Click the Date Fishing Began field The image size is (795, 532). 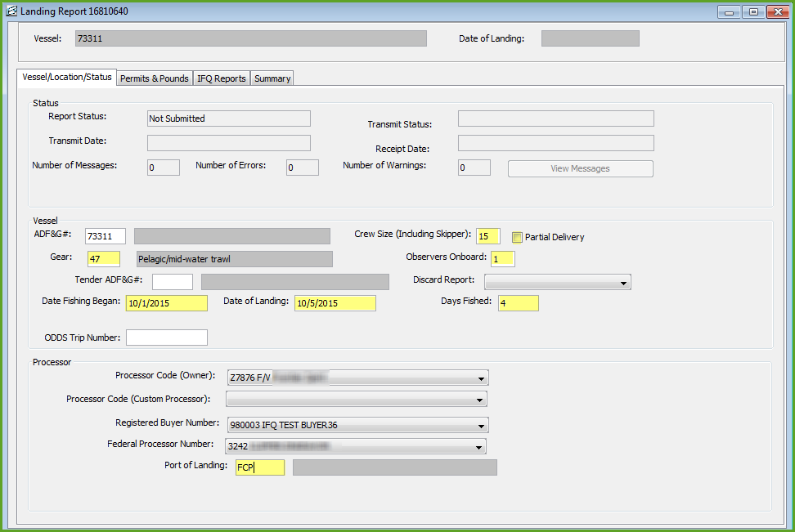[x=167, y=303]
